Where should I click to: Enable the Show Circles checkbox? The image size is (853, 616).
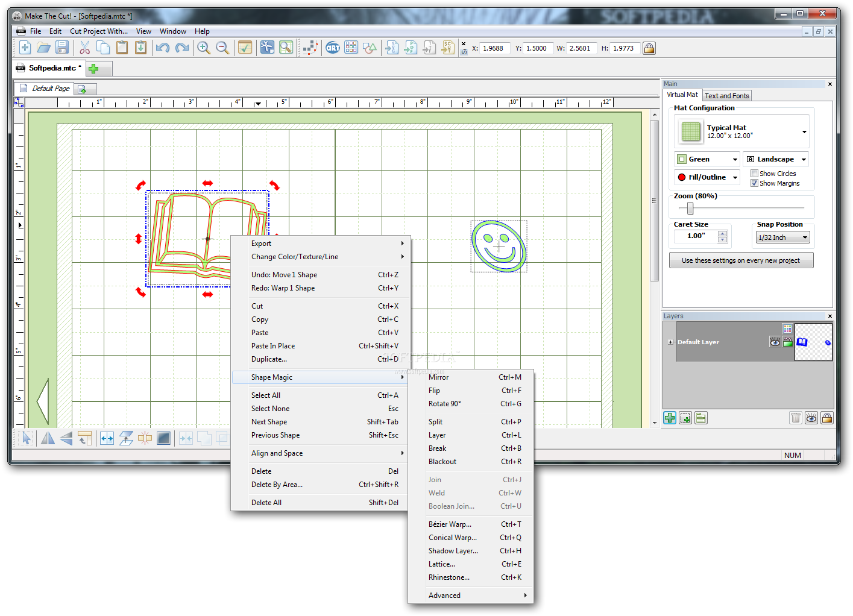(754, 174)
